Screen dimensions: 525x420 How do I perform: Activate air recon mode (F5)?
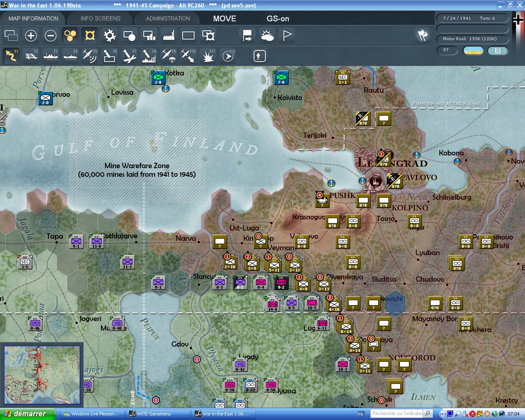click(89, 56)
